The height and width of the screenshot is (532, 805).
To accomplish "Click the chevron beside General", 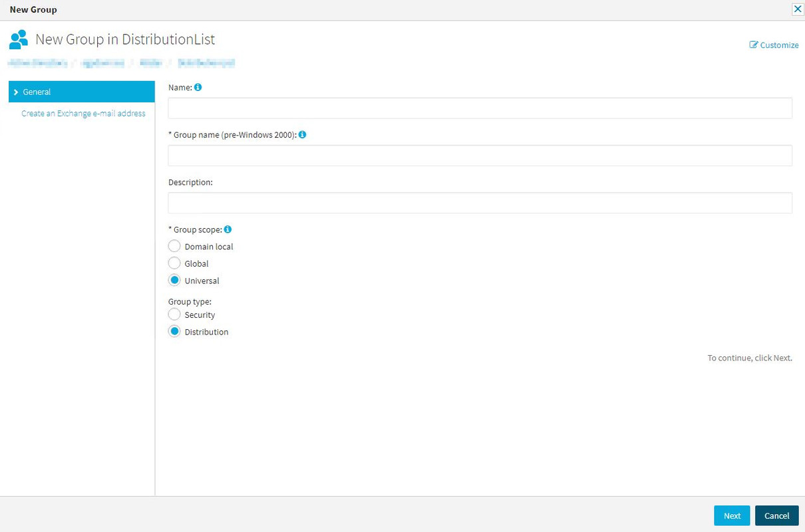I will coord(16,92).
